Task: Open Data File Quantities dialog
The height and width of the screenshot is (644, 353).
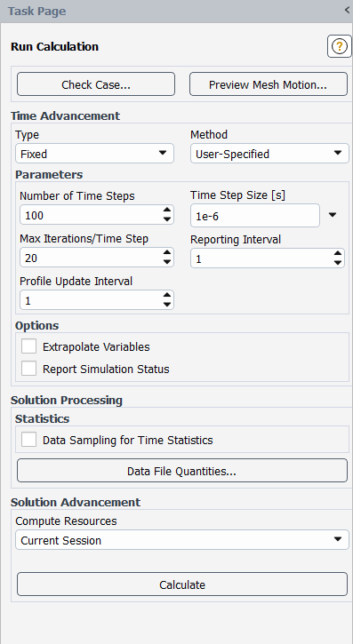Action: (x=182, y=471)
